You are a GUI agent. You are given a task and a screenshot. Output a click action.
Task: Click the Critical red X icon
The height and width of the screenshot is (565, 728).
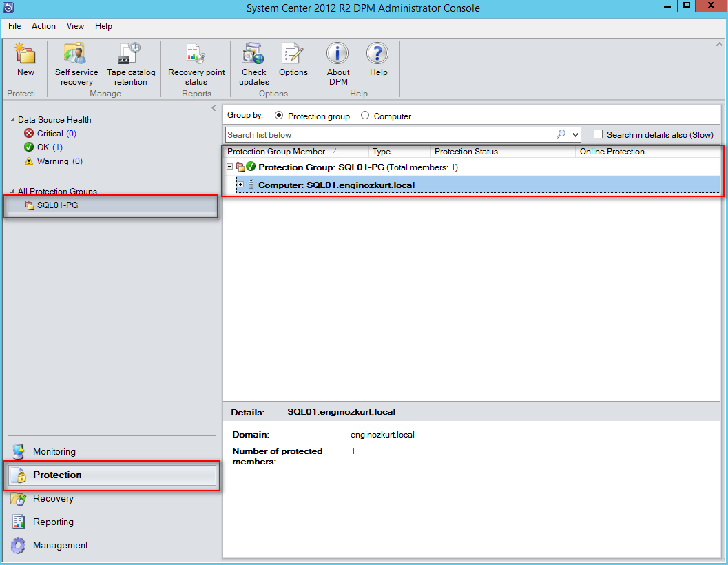(x=29, y=134)
